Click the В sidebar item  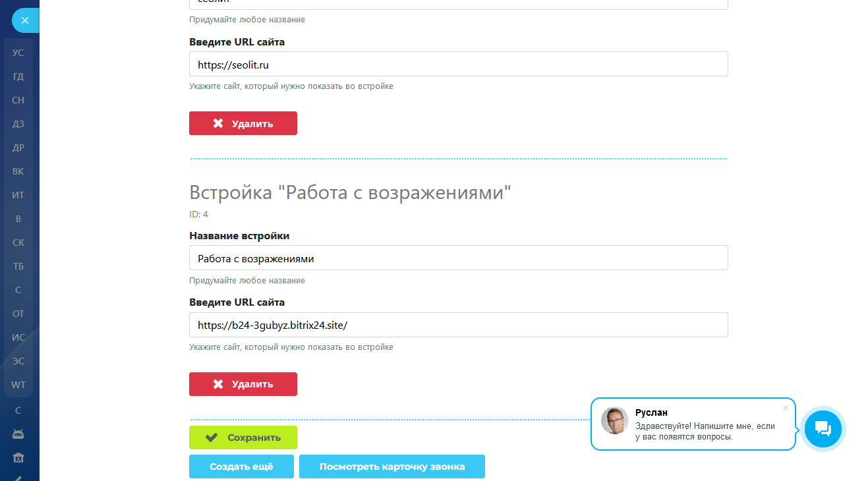(18, 219)
